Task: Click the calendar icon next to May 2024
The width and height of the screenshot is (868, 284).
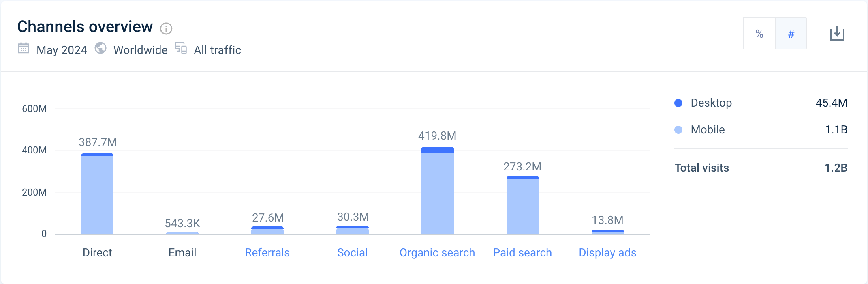Action: 24,48
